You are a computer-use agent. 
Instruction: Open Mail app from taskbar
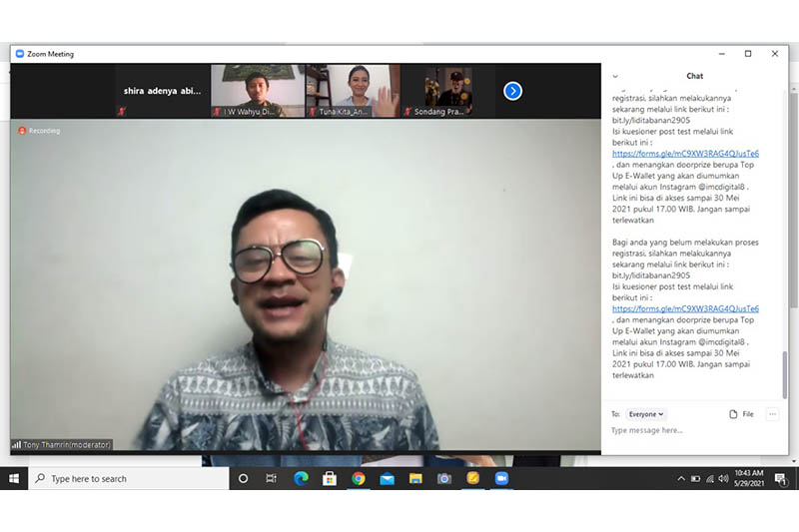[x=387, y=478]
